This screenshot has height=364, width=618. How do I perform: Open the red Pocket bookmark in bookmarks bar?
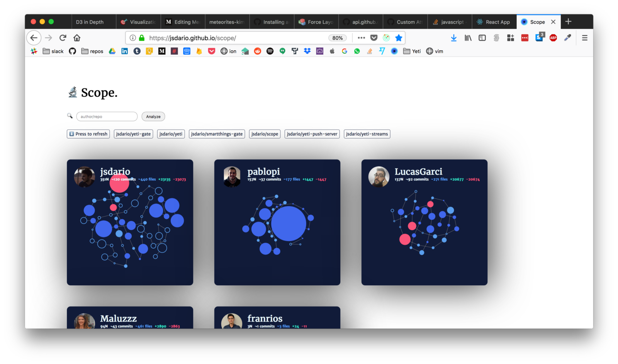pyautogui.click(x=212, y=51)
